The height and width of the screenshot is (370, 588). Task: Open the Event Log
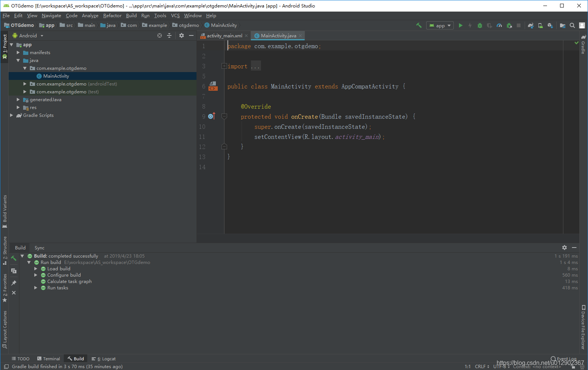(x=564, y=359)
